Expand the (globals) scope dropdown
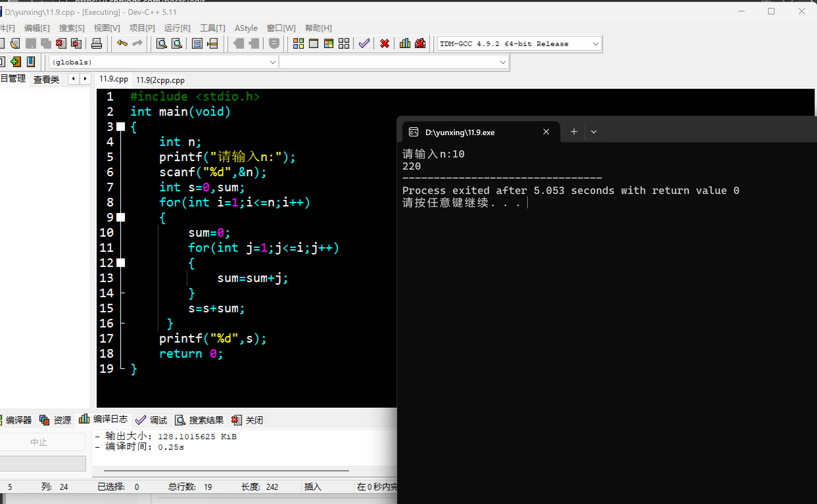The image size is (817, 504). coord(272,62)
